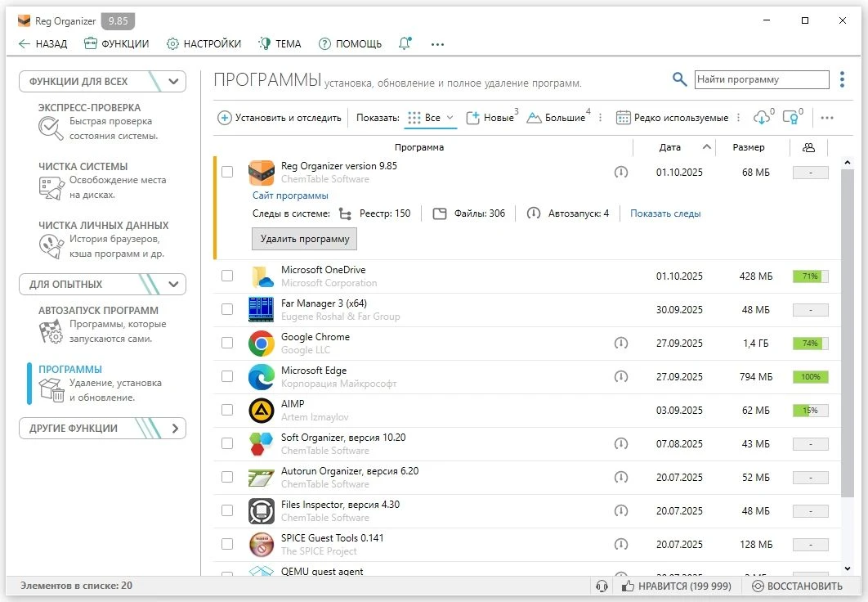Click the Microsoft Edge tracking status icon

[x=621, y=377]
